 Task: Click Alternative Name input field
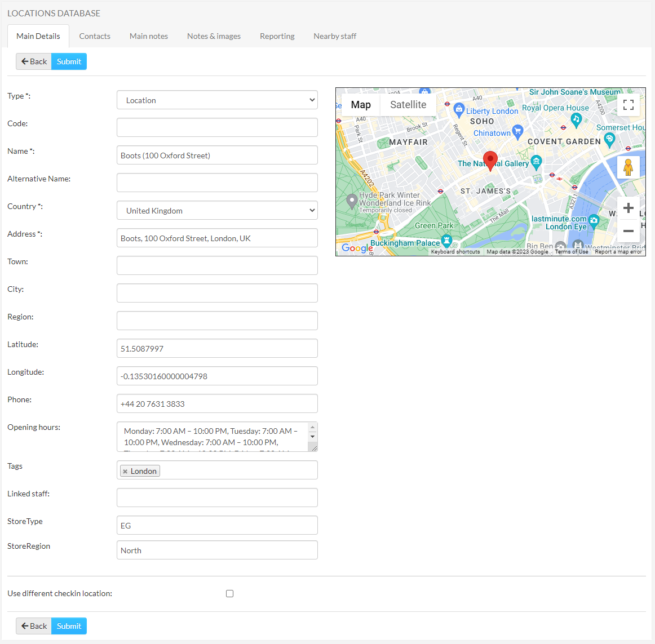(x=217, y=183)
